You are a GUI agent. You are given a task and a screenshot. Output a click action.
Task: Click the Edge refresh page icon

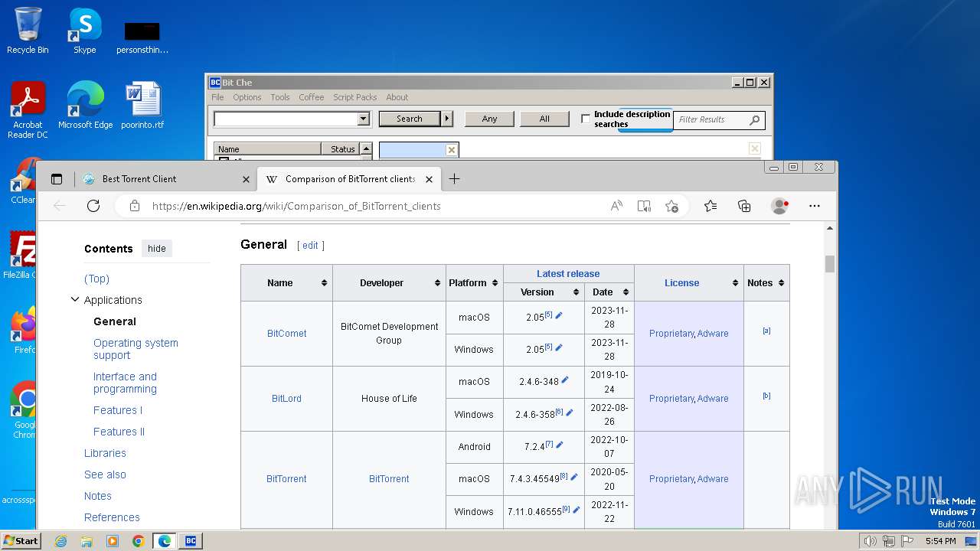pos(93,206)
